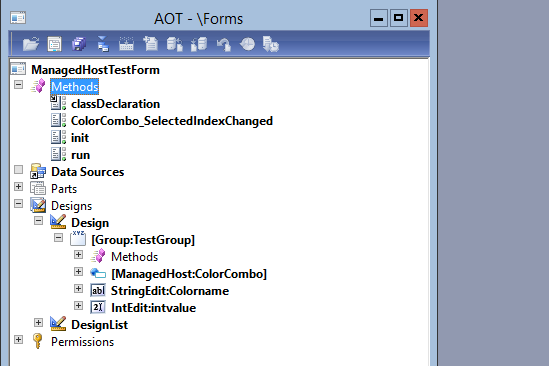Collapse the Designs node
The image size is (549, 366).
click(x=18, y=203)
